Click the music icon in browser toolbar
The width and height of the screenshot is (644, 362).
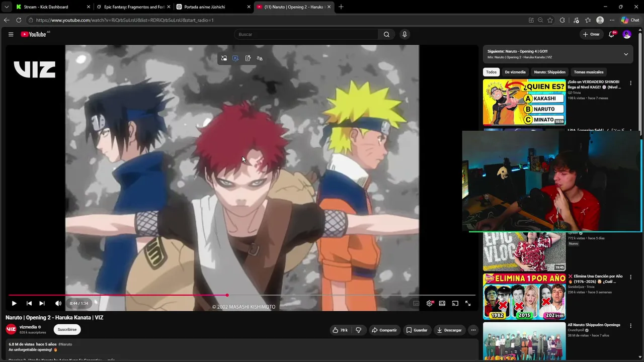[x=576, y=20]
